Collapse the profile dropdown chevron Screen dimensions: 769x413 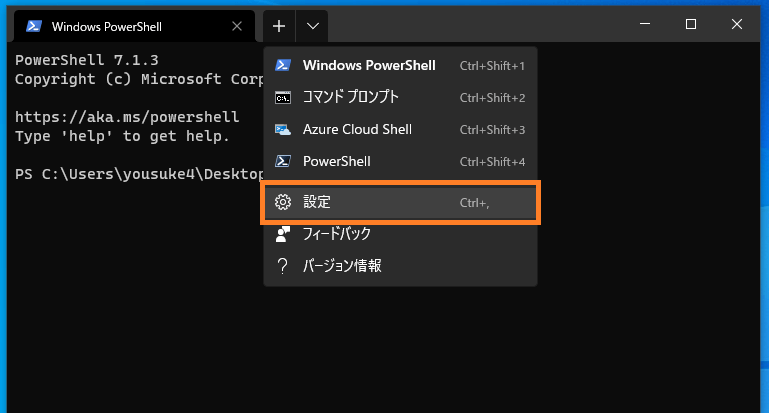click(x=312, y=26)
